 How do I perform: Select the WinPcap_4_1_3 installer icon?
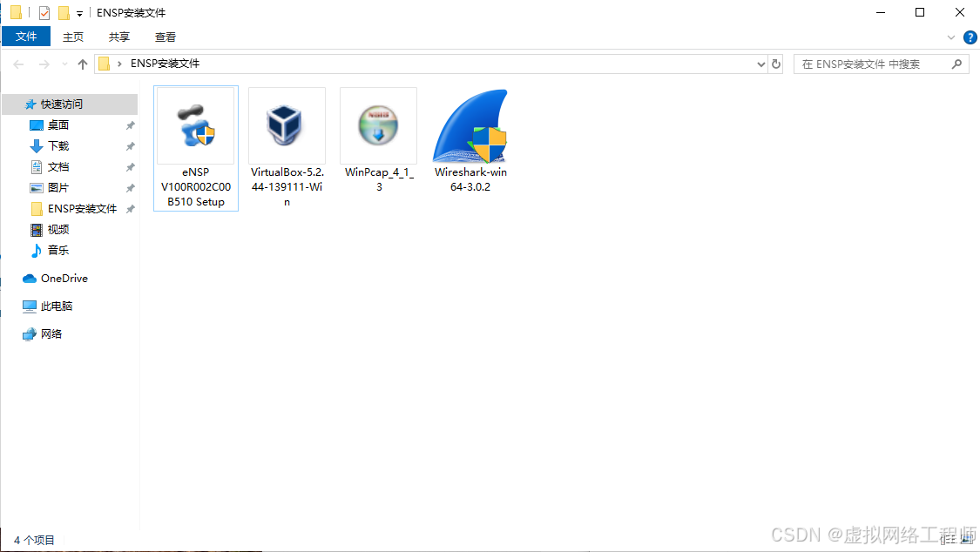coord(378,125)
